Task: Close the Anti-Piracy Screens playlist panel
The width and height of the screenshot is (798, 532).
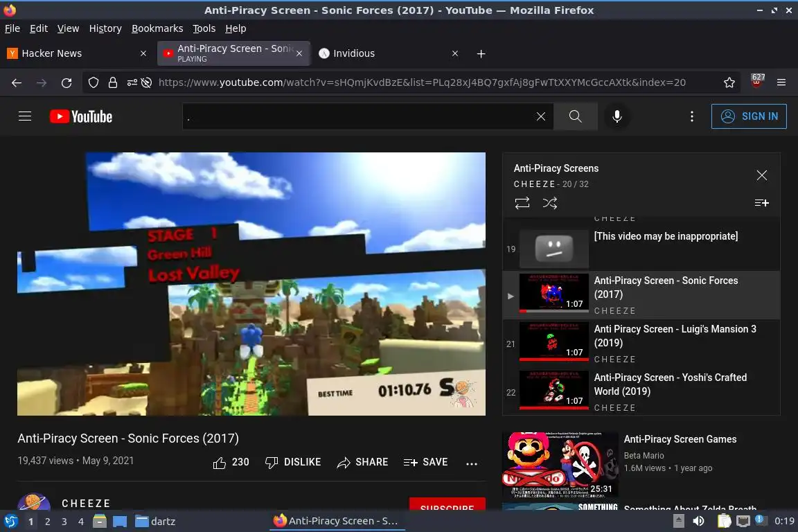Action: (x=761, y=176)
